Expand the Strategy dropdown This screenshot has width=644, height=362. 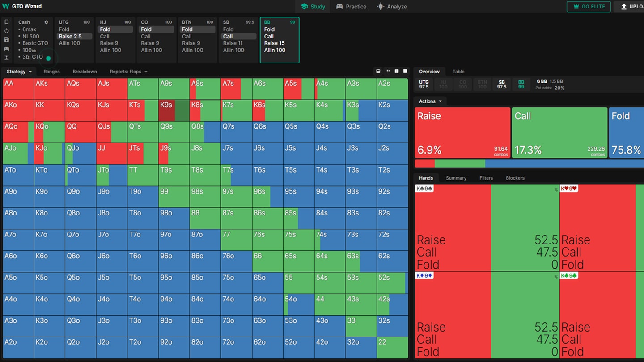pos(19,72)
